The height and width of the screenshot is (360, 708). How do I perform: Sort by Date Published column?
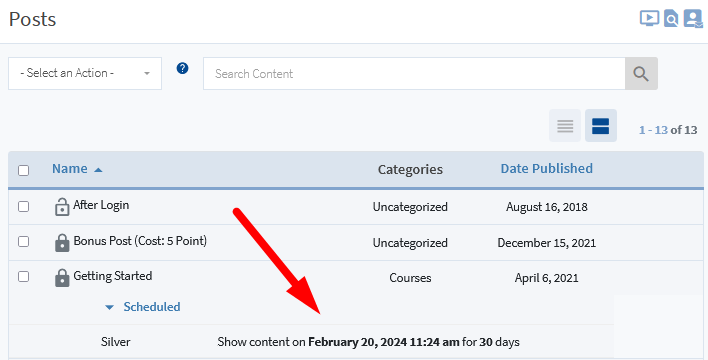[x=546, y=168]
